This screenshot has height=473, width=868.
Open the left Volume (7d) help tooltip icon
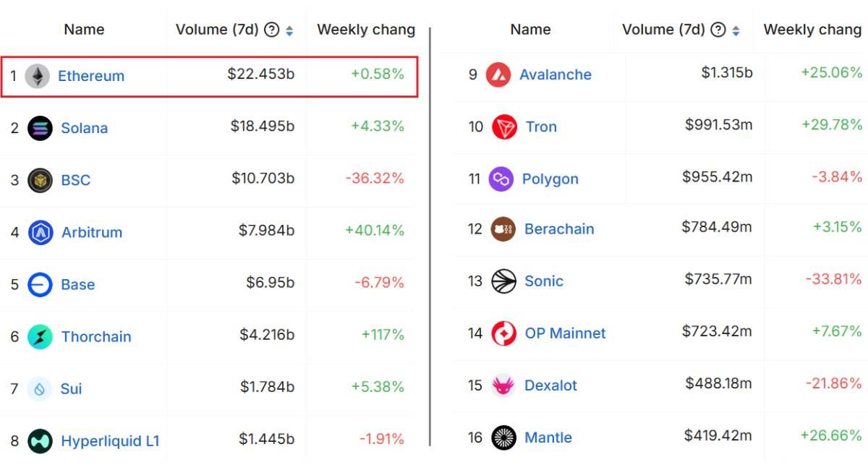pos(271,30)
